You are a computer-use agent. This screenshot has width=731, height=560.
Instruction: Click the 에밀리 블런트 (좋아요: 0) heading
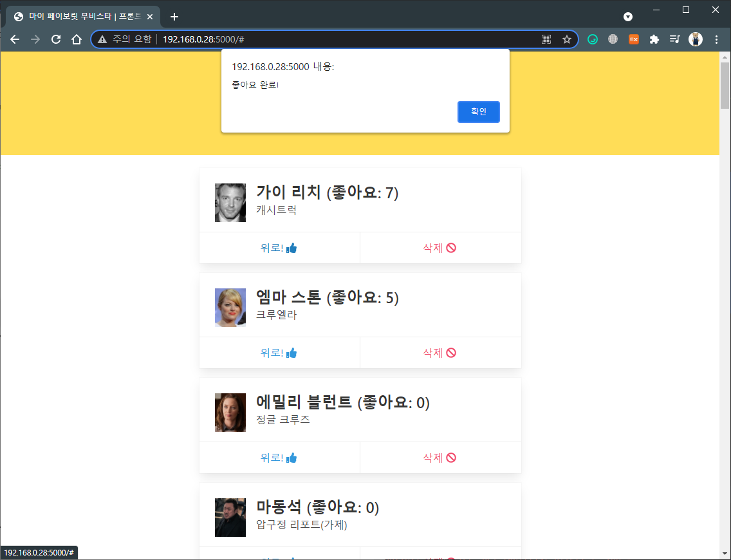[x=342, y=402]
